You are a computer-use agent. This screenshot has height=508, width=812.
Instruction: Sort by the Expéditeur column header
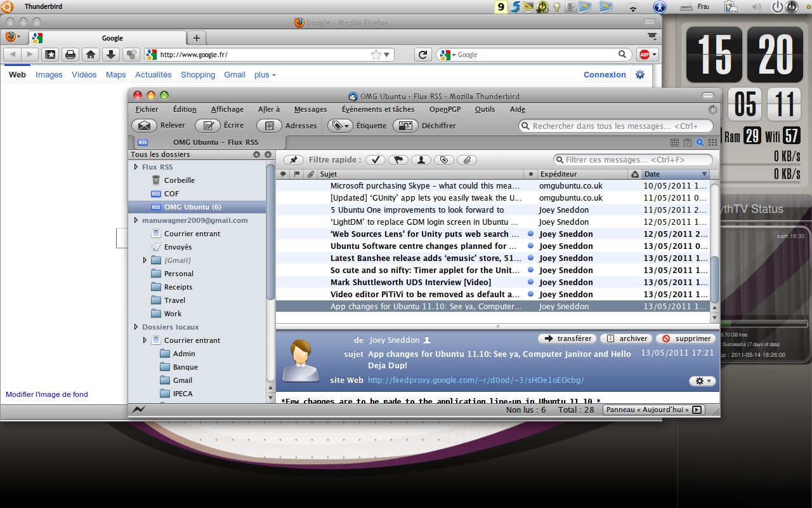(582, 174)
